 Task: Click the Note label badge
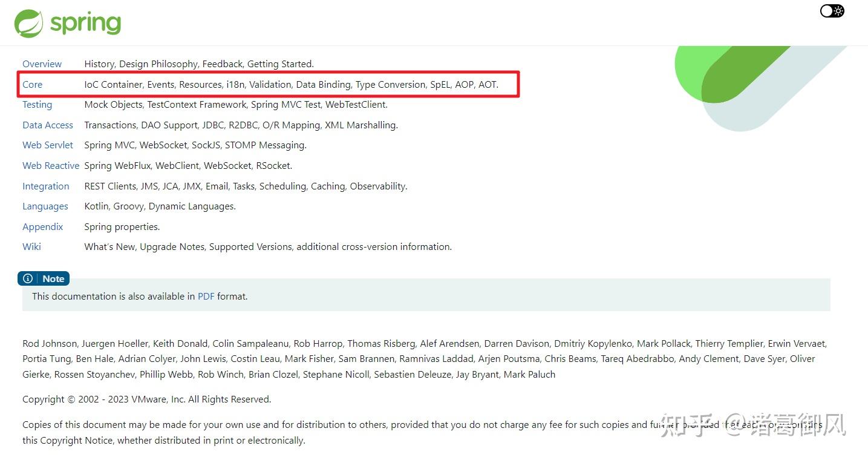coord(53,279)
